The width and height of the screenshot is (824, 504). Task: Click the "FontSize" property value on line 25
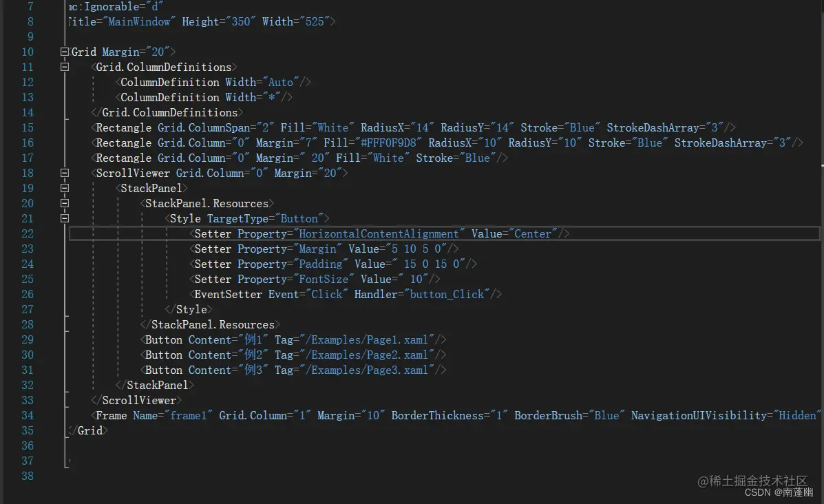click(324, 280)
